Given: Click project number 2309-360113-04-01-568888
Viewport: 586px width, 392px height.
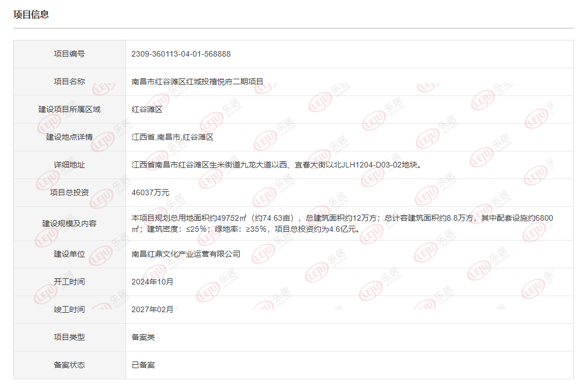Looking at the screenshot, I should click(x=181, y=54).
